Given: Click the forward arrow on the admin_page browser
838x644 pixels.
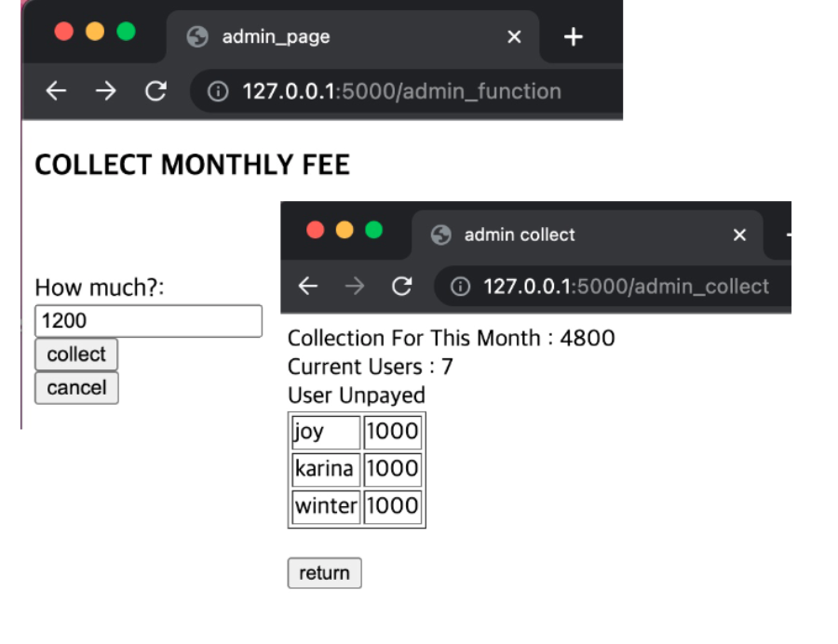Looking at the screenshot, I should (x=105, y=91).
